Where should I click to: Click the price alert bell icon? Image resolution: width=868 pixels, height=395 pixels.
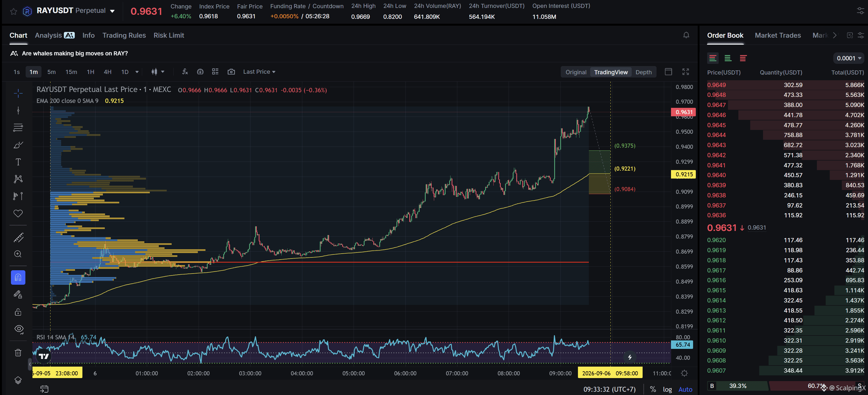pos(686,35)
